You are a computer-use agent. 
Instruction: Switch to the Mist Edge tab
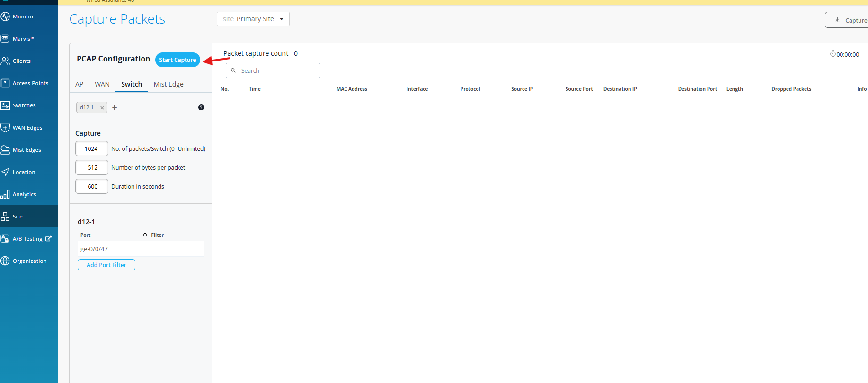(168, 84)
